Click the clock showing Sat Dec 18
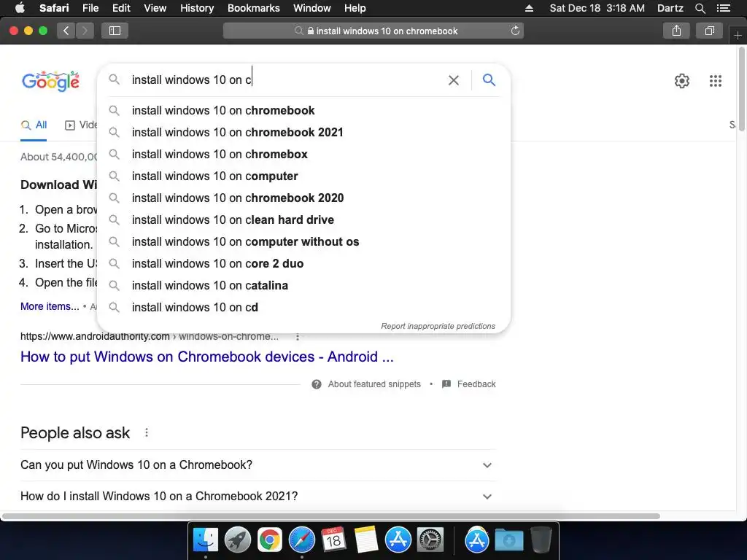747x560 pixels. (x=597, y=8)
